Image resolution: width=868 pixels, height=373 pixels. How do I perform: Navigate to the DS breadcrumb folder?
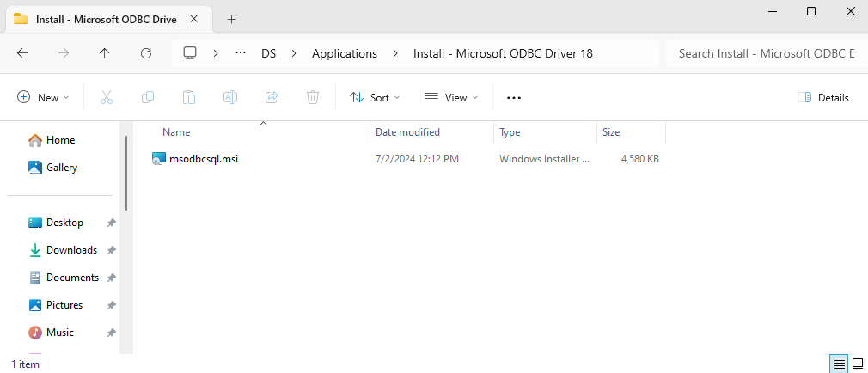tap(268, 53)
